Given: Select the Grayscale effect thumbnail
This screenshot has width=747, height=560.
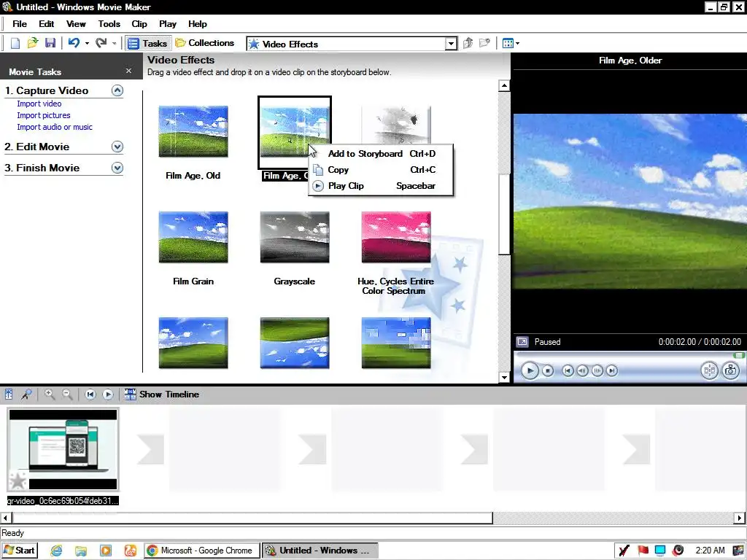Looking at the screenshot, I should click(295, 237).
